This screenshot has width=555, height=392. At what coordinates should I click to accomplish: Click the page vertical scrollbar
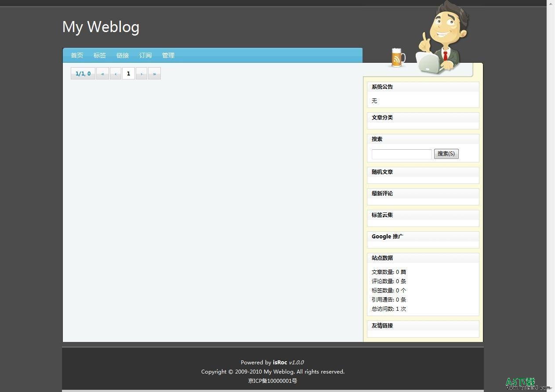click(551, 196)
